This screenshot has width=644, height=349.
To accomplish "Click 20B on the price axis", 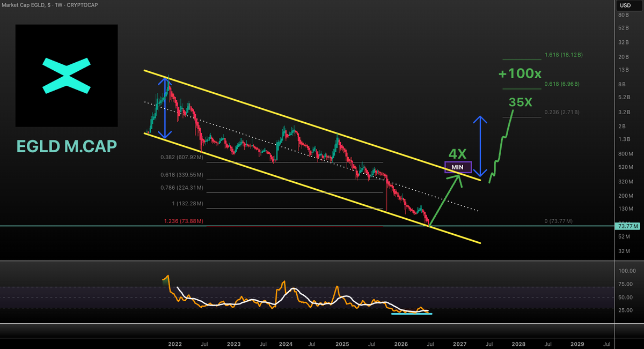I will [624, 57].
